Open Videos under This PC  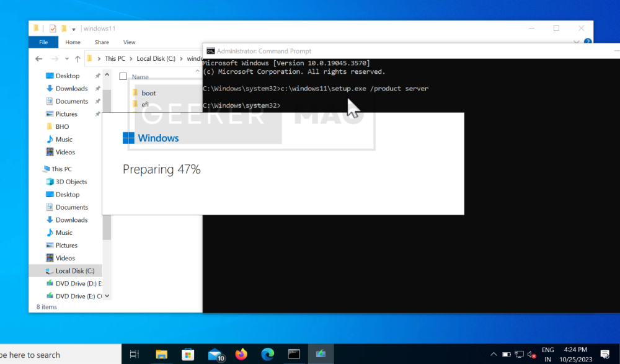pyautogui.click(x=65, y=258)
